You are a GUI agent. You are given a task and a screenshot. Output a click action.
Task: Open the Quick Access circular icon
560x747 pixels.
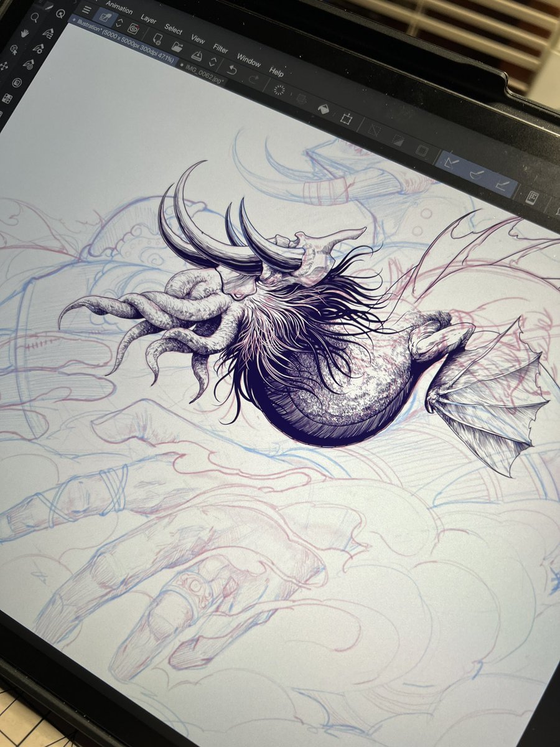click(60, 14)
